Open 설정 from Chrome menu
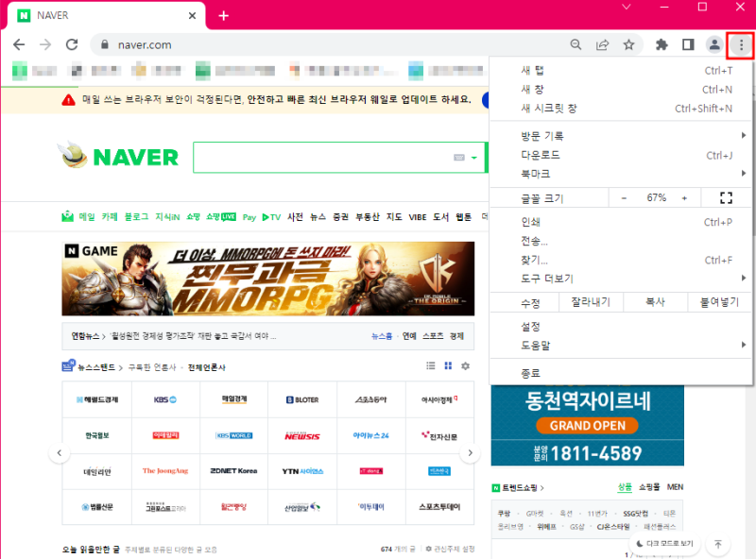 click(621, 327)
